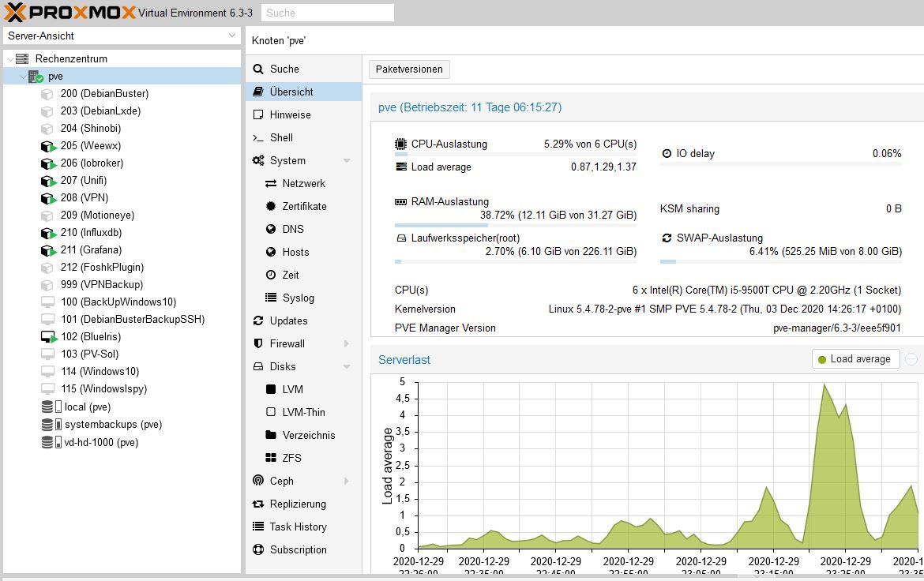Select VM 101 (DebianBusterBackupSSH)
The width and height of the screenshot is (924, 581).
coord(122,320)
